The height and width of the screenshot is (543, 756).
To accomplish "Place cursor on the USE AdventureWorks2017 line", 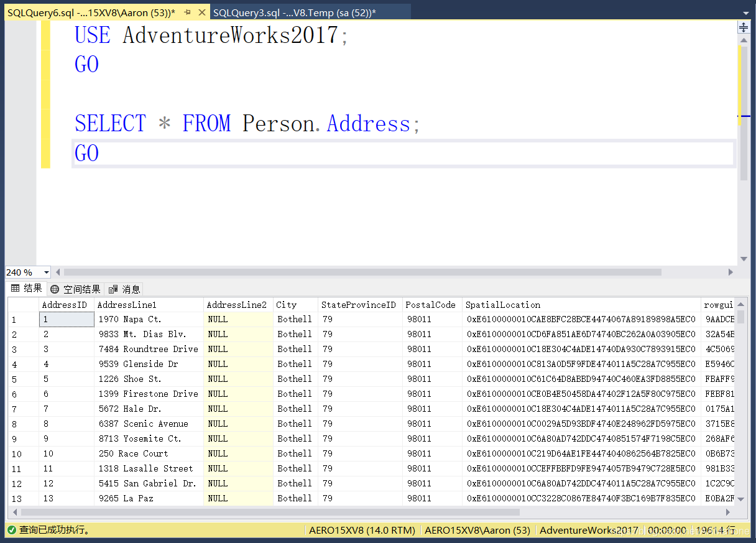I will click(211, 35).
